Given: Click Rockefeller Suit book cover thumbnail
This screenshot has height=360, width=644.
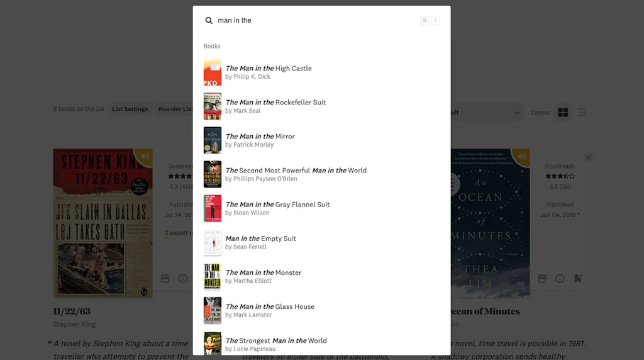Looking at the screenshot, I should [213, 106].
